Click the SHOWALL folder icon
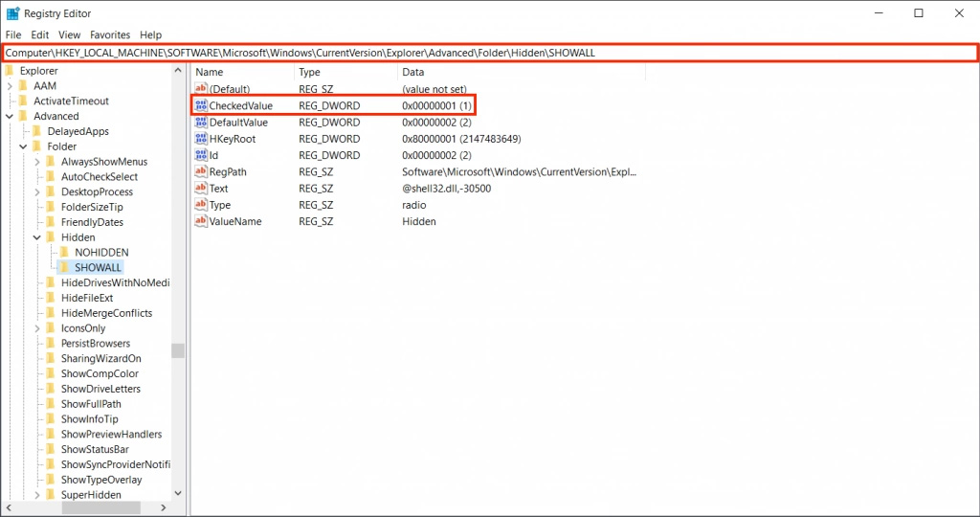980x517 pixels. (x=64, y=267)
